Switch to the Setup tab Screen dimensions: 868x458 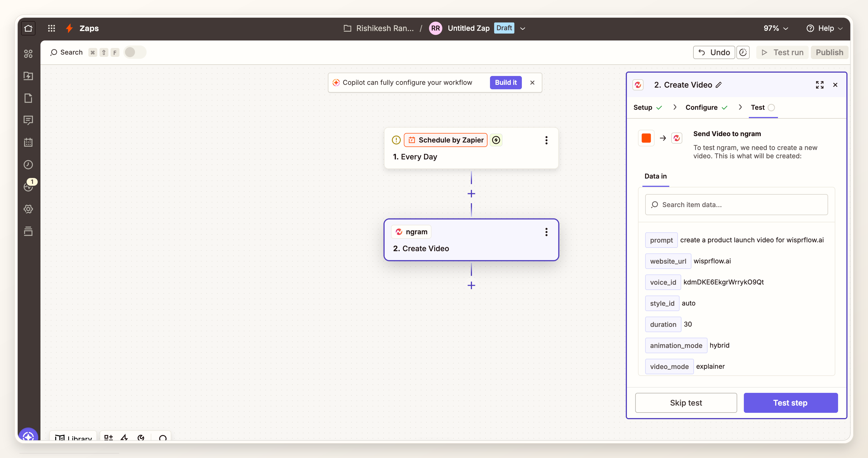648,108
